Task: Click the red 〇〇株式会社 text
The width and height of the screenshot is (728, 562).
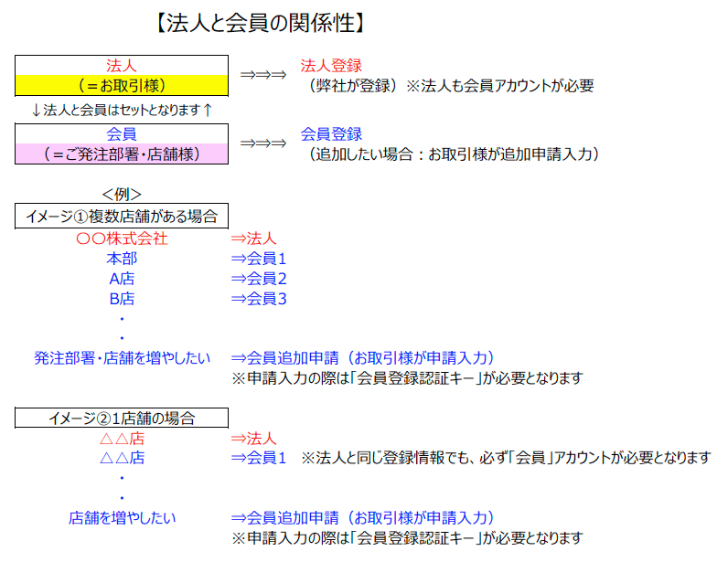Action: tap(122, 239)
